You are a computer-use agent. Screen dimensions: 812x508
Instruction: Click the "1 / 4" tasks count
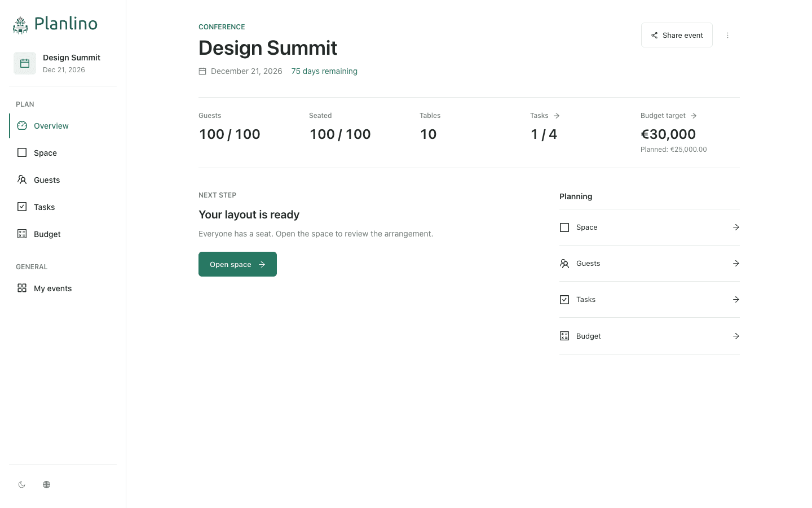544,134
